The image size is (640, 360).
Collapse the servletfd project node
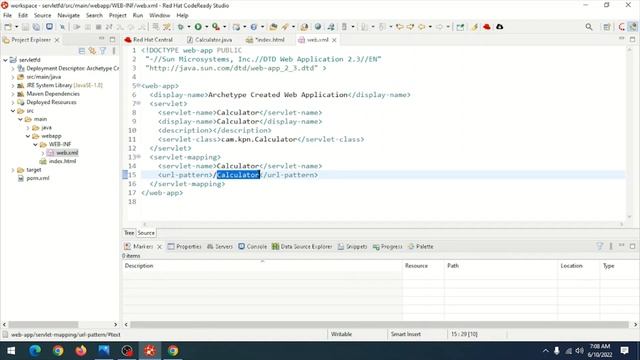pos(5,60)
